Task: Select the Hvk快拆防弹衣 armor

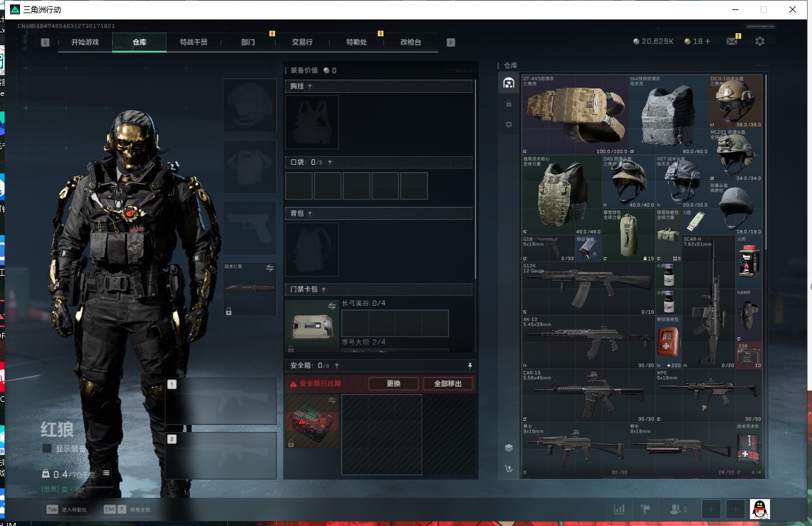Action: click(669, 115)
